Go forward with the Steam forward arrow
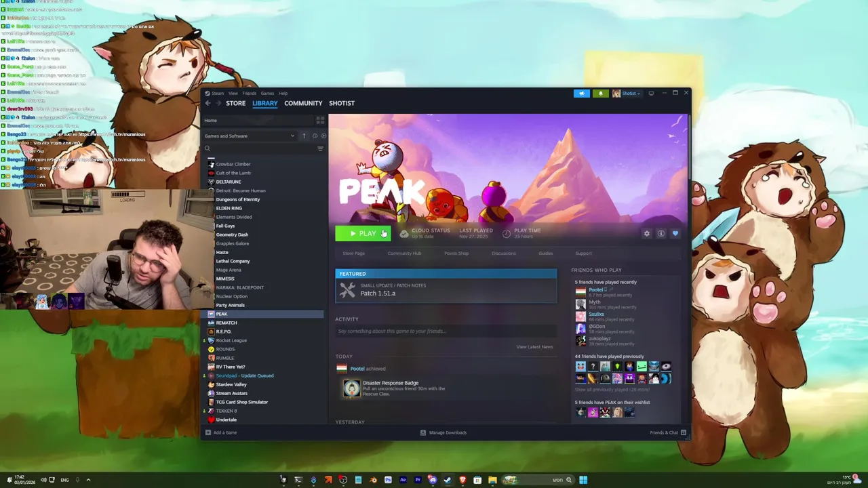Viewport: 868px width, 488px height. (x=218, y=103)
